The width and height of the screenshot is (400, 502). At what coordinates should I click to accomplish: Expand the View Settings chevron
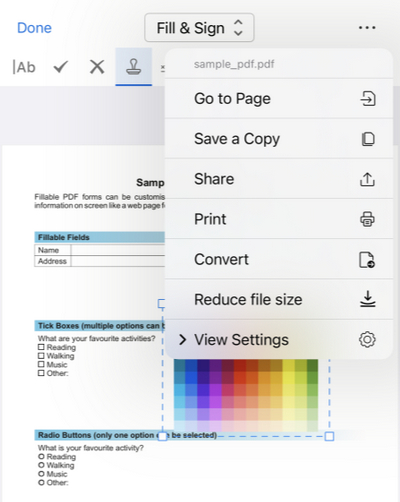pyautogui.click(x=182, y=340)
